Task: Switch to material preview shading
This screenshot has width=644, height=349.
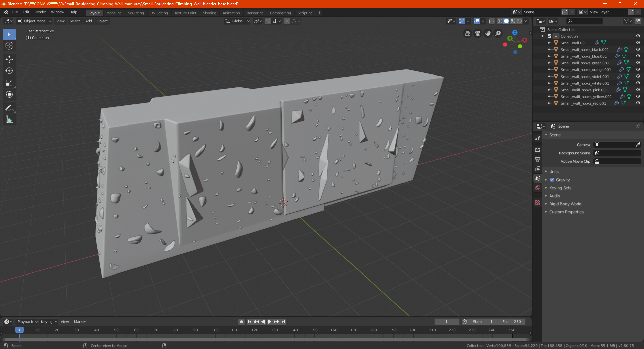Action: [513, 21]
